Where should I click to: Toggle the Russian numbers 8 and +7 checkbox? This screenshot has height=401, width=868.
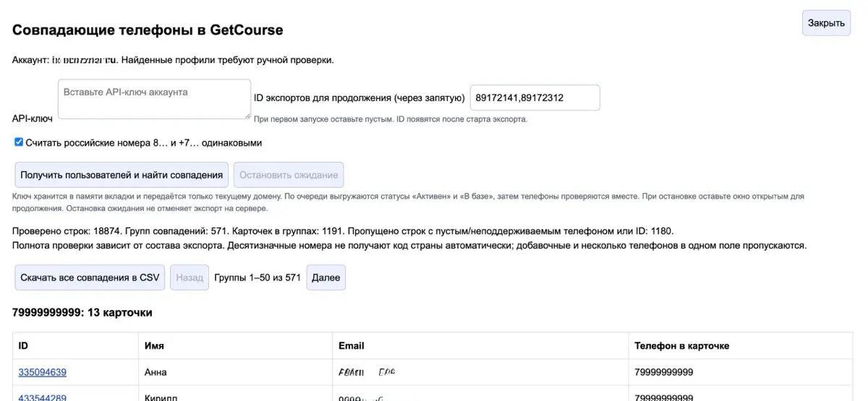[x=19, y=142]
